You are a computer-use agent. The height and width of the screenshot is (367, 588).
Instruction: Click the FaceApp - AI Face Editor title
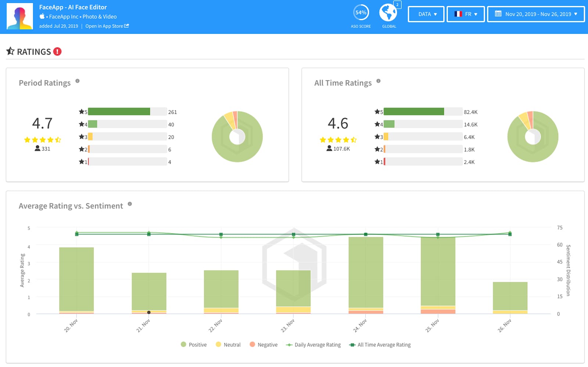click(x=73, y=7)
